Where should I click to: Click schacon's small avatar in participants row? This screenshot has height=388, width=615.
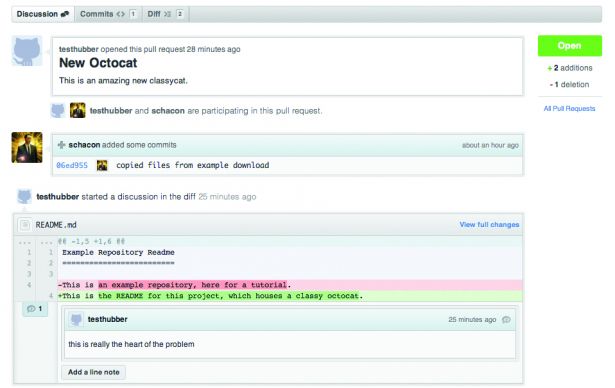pos(78,111)
